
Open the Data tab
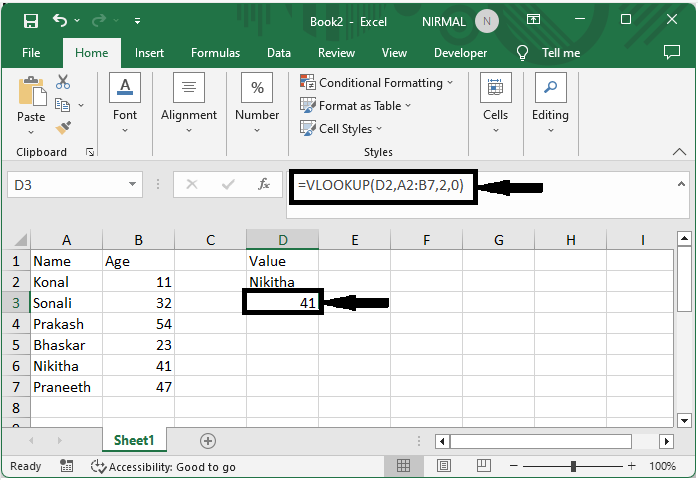(x=279, y=53)
